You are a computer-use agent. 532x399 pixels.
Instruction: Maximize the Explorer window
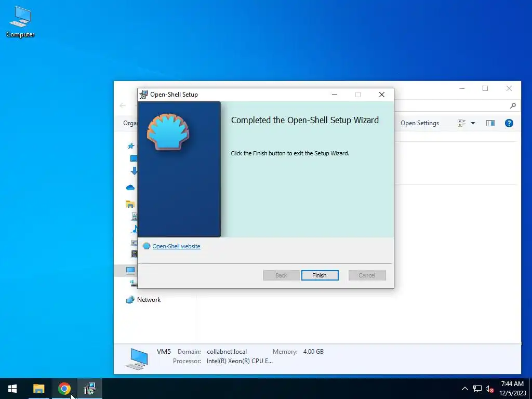(x=486, y=88)
